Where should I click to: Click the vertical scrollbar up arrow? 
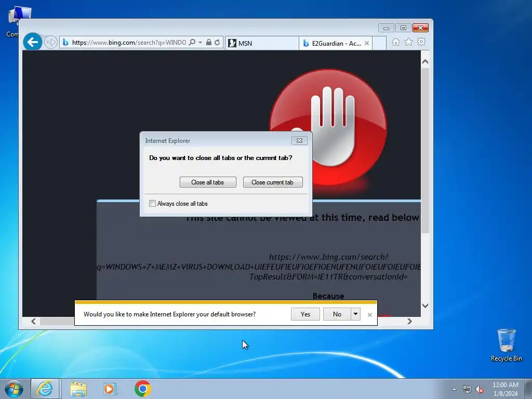(x=425, y=62)
